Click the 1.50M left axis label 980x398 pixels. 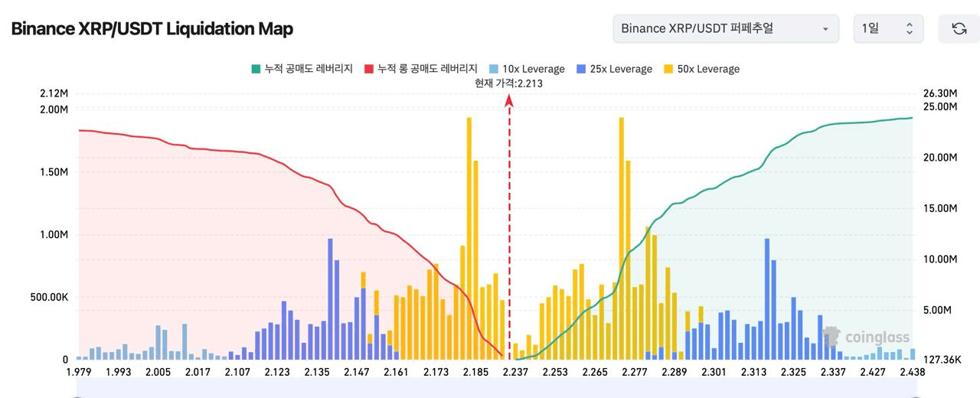pos(54,171)
